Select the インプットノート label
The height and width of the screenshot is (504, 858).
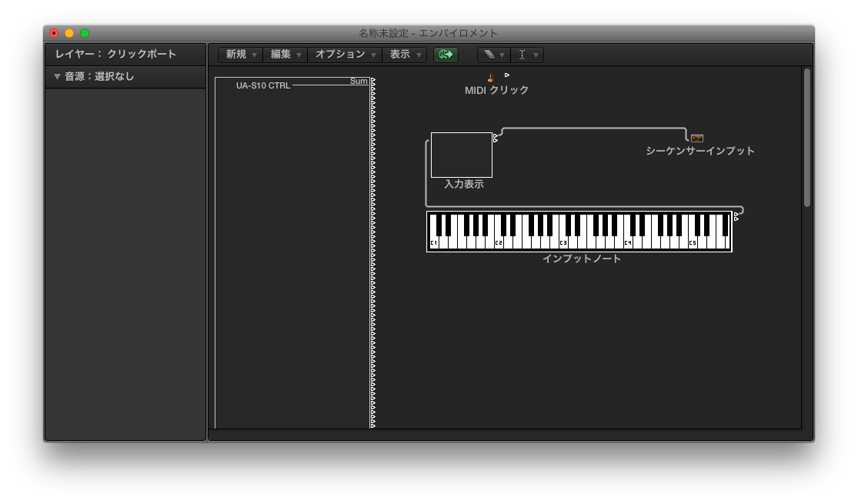pos(582,259)
